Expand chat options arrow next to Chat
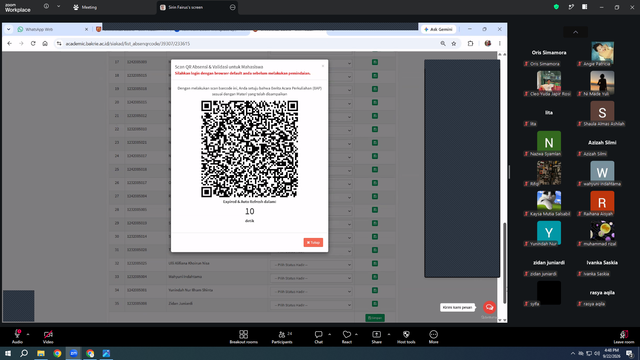This screenshot has width=640, height=360. tap(329, 334)
